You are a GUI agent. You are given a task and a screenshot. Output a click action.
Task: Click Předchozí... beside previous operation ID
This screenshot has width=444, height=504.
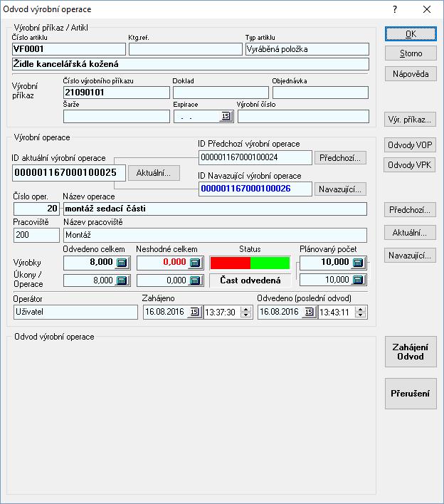[340, 158]
